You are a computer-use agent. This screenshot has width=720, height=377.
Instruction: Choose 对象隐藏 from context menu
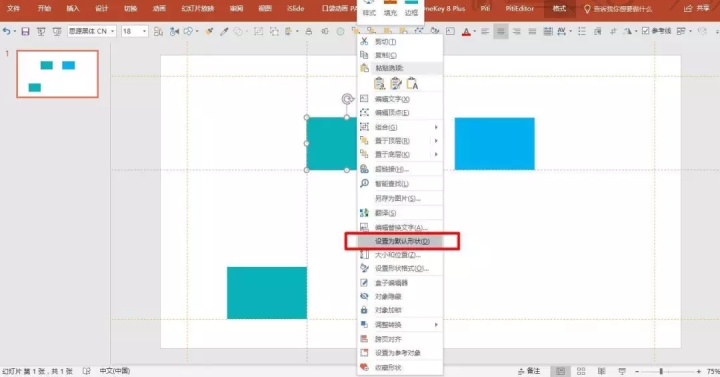coord(400,297)
